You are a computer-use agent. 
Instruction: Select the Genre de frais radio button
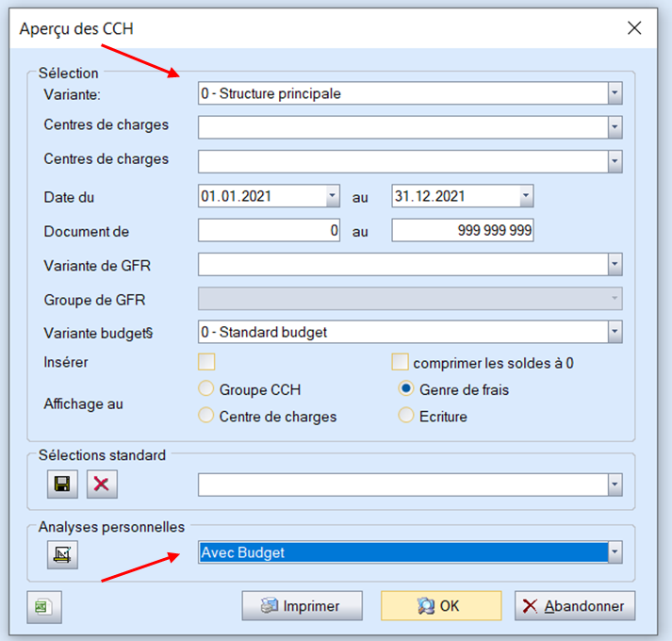click(406, 389)
